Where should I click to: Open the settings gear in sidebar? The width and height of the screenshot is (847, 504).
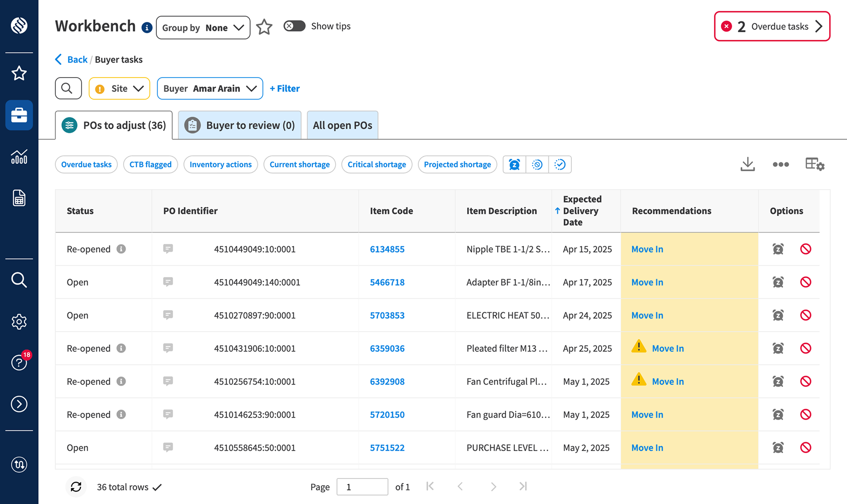pyautogui.click(x=19, y=322)
